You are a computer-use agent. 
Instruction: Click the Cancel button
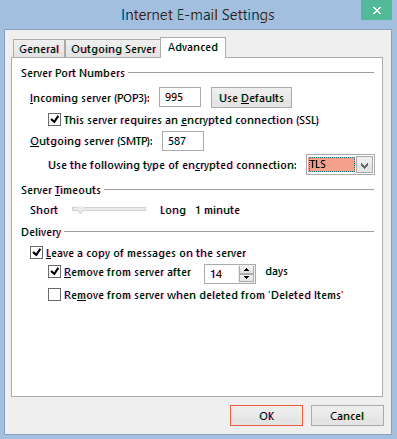point(347,416)
